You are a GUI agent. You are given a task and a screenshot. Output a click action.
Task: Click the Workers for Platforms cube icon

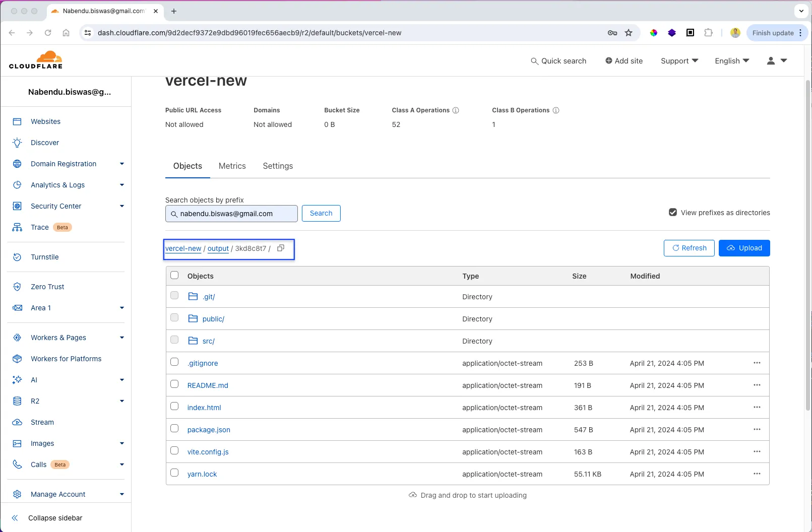[x=17, y=359]
